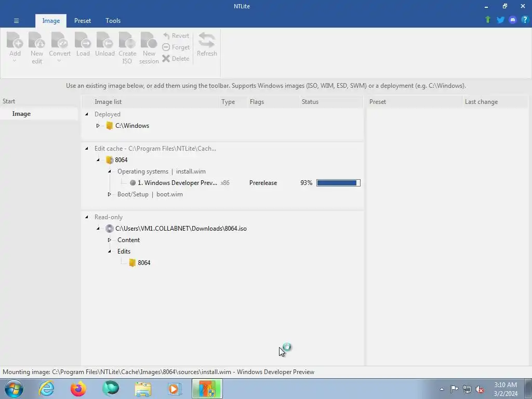
Task: Click the Preset column header
Action: click(415, 102)
